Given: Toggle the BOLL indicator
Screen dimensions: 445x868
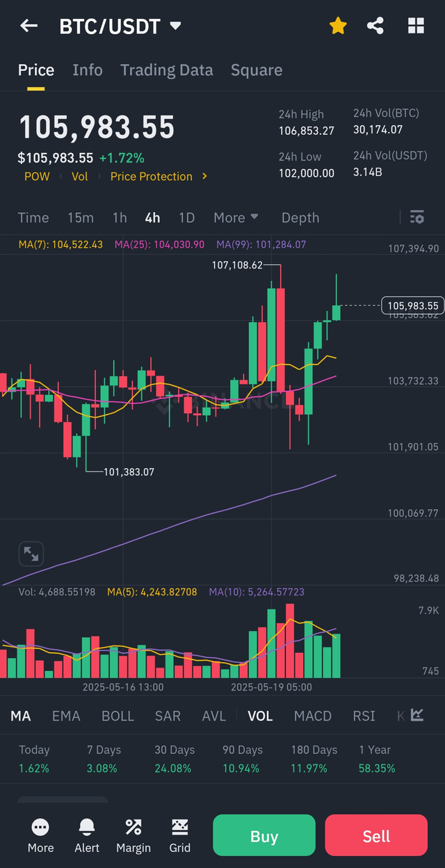Looking at the screenshot, I should click(118, 716).
